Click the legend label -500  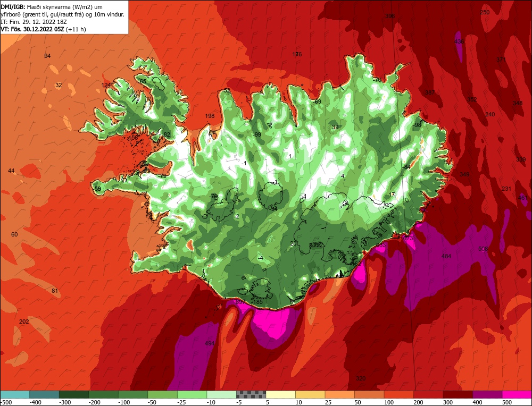click(x=6, y=402)
